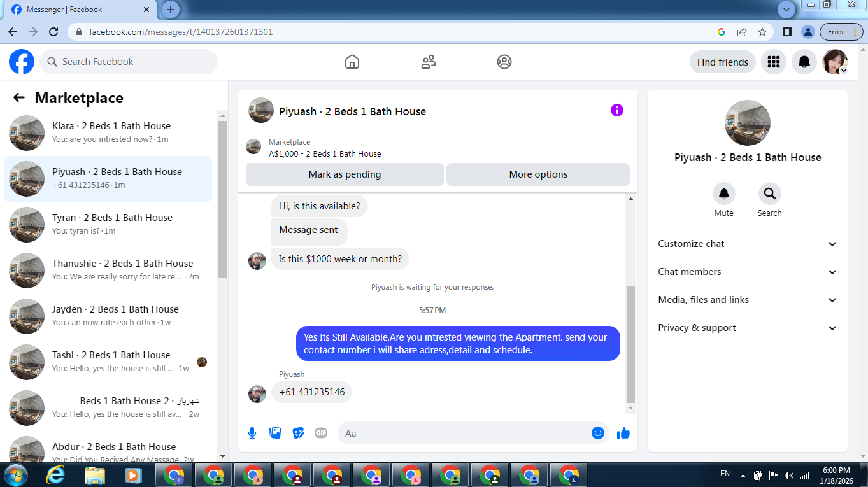The image size is (868, 487).
Task: Expand Media, files and links section
Action: (x=747, y=300)
